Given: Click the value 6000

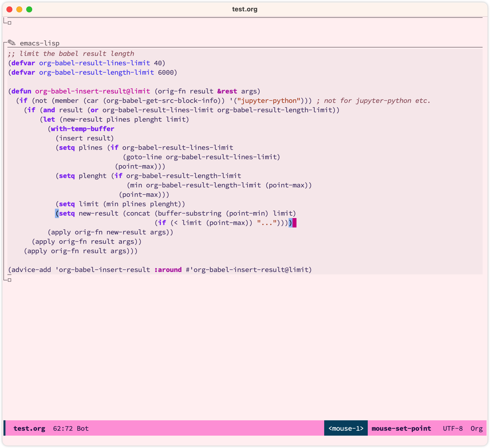Looking at the screenshot, I should pos(166,72).
